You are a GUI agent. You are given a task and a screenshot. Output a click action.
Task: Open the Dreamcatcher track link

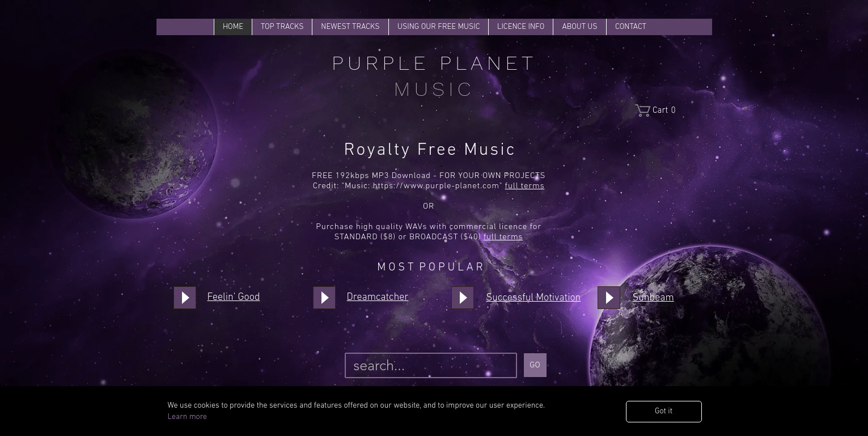[x=378, y=297]
